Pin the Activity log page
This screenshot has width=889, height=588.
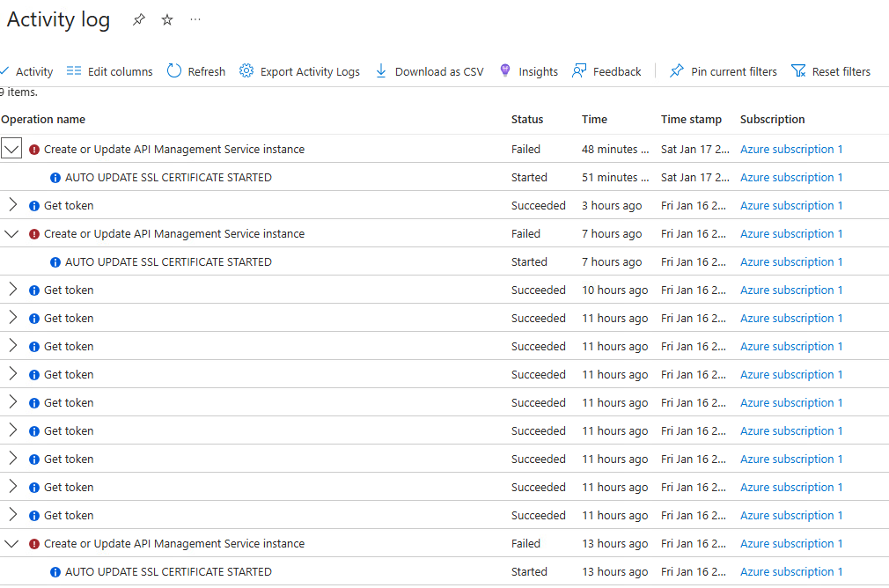[138, 19]
